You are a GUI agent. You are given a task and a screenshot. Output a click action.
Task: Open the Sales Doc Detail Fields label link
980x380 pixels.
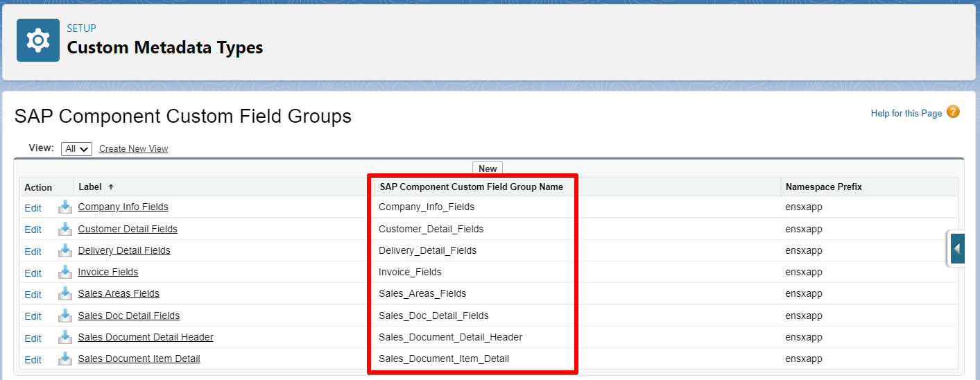pyautogui.click(x=128, y=316)
